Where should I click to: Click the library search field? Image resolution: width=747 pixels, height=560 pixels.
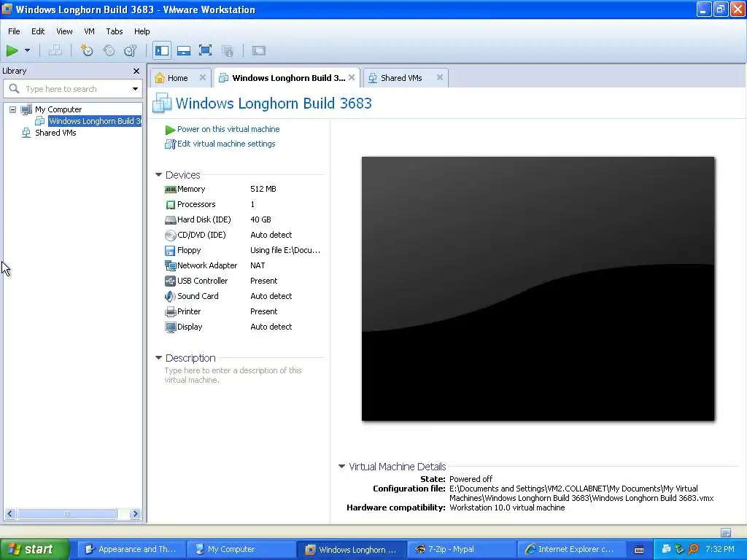[x=74, y=89]
